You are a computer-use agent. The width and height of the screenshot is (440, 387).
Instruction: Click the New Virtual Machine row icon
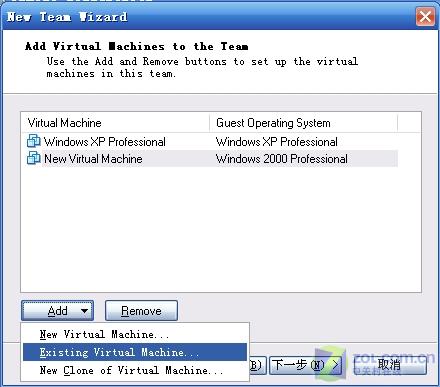click(x=34, y=158)
